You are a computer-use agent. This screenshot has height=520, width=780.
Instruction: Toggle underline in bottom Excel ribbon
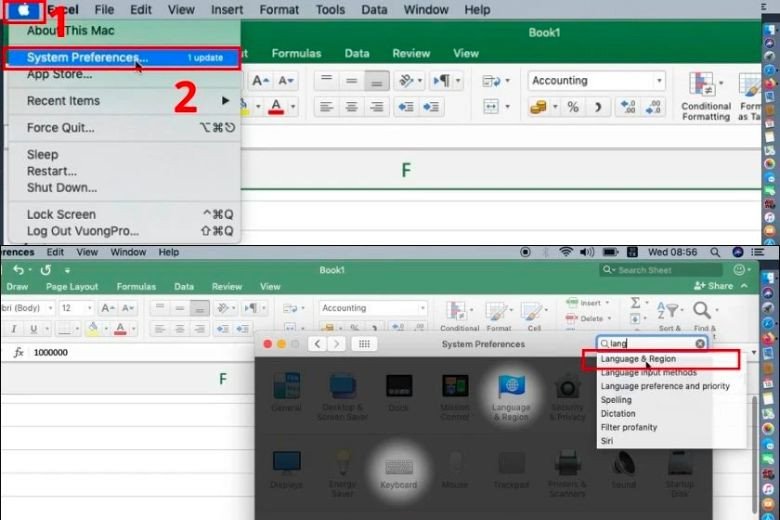coord(33,329)
